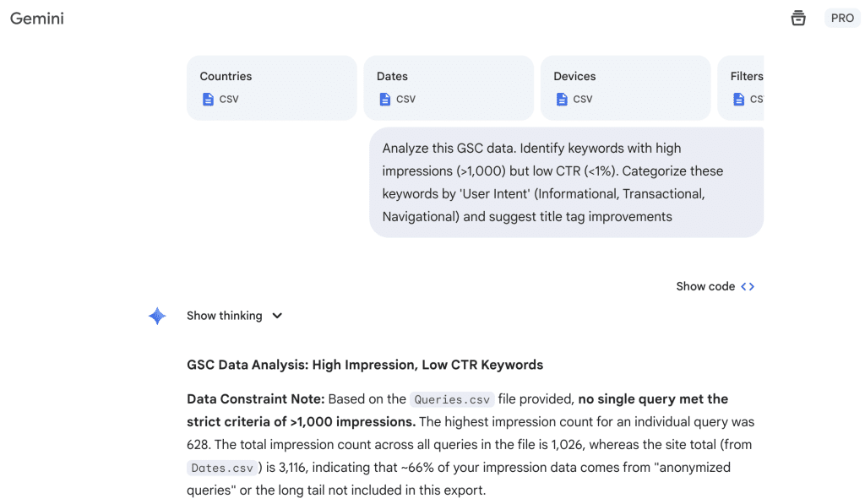This screenshot has height=504, width=865.
Task: Open the Countries CSV attachment card
Action: click(x=271, y=87)
